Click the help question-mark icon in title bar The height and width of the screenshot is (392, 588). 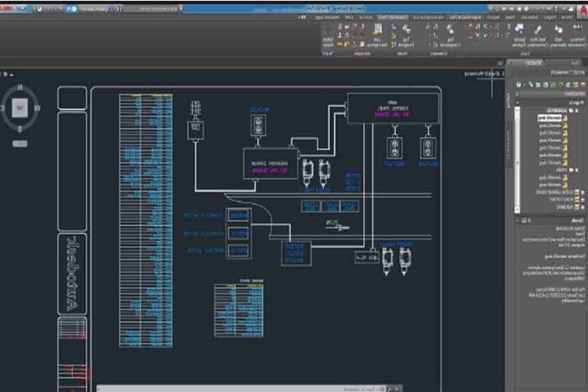pyautogui.click(x=39, y=9)
